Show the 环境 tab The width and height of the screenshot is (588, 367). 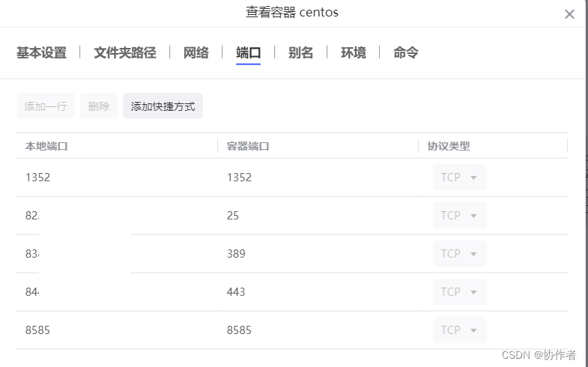click(354, 52)
